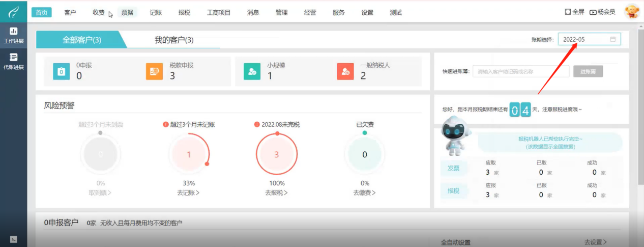Click the 快速进账簿 search input field
The width and height of the screenshot is (644, 247).
tap(513, 72)
